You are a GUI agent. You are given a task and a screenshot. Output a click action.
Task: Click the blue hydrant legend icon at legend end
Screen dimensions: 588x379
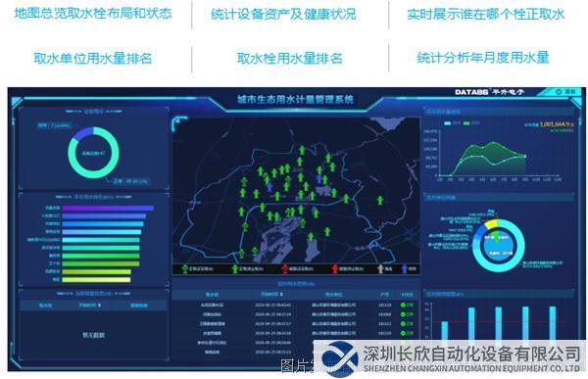pos(405,268)
